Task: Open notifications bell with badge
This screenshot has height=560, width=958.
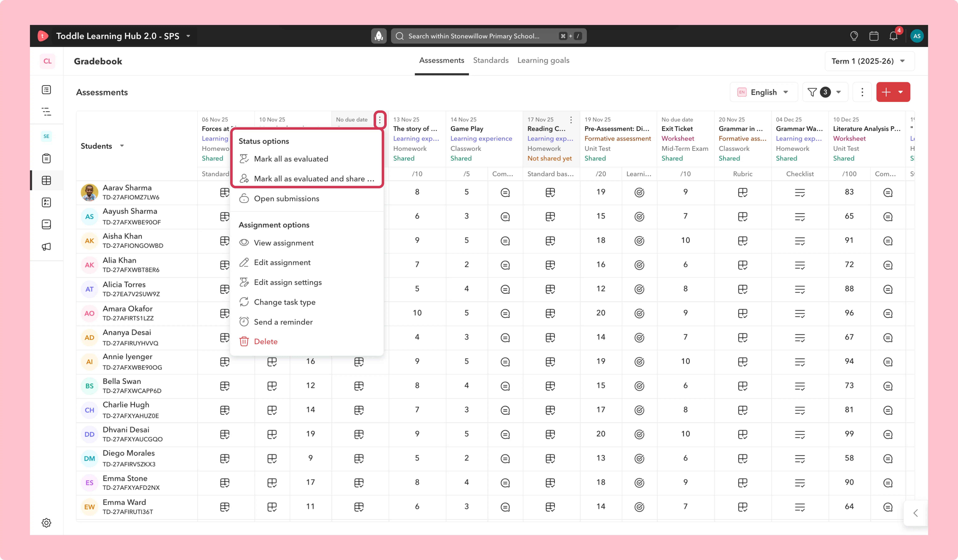Action: click(x=894, y=36)
